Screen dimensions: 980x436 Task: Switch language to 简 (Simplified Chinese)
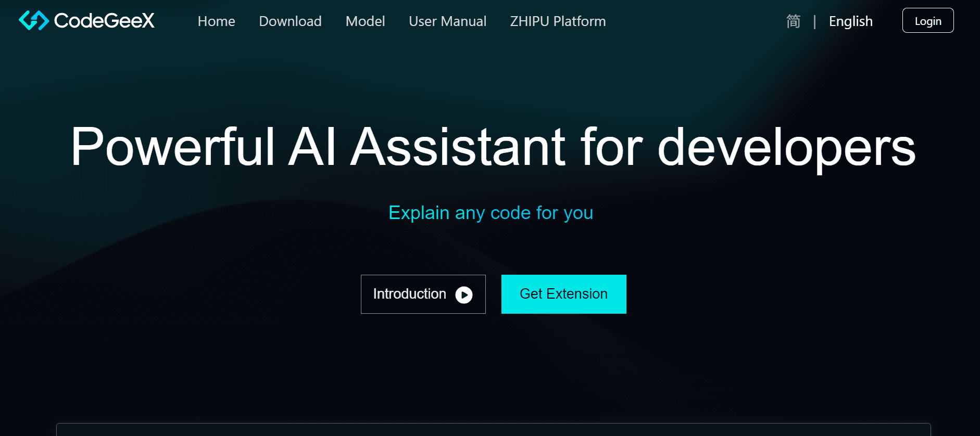point(793,21)
